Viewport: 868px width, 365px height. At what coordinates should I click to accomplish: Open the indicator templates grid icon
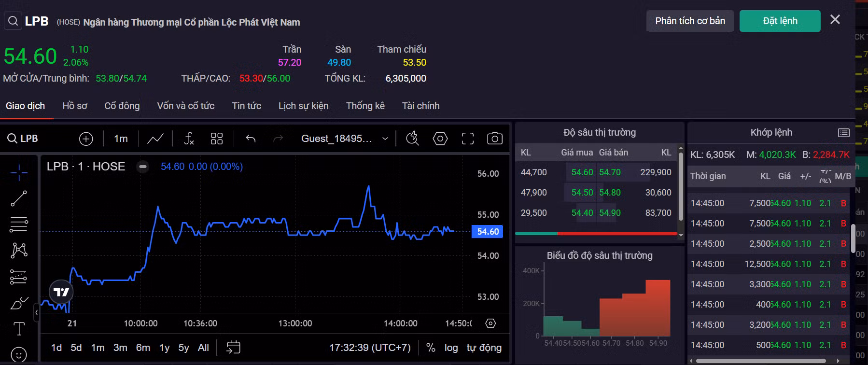[217, 139]
